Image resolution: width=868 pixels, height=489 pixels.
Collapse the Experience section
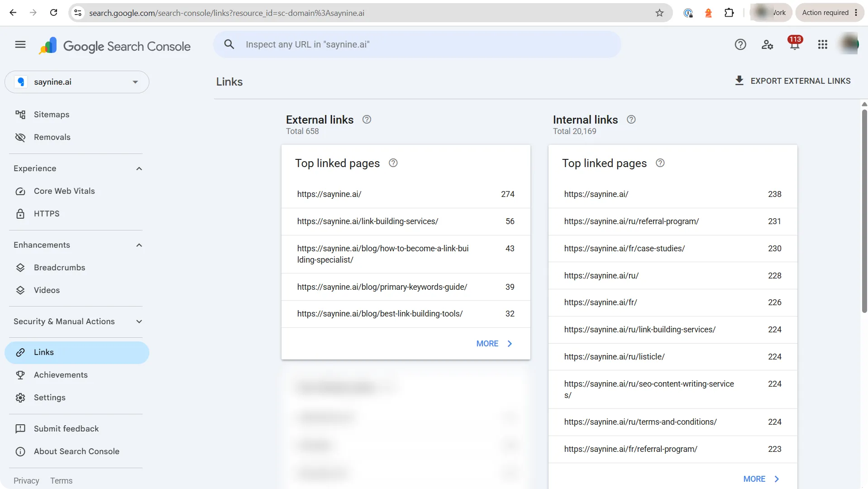pos(139,168)
